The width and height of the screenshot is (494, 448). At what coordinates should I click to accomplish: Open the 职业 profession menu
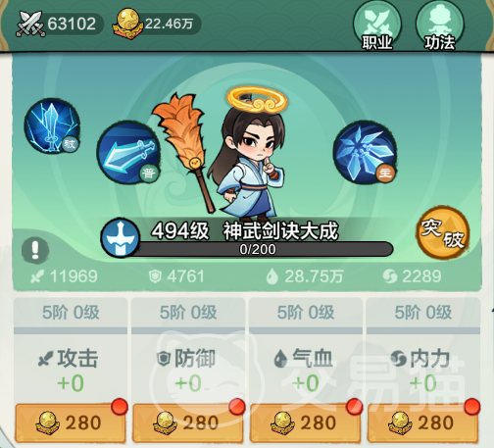pyautogui.click(x=377, y=26)
